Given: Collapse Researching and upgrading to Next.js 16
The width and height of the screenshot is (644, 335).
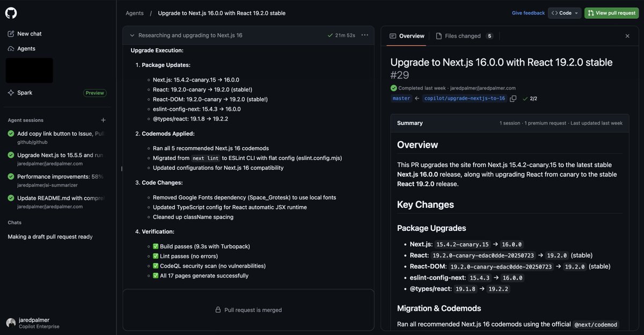Looking at the screenshot, I should coord(132,35).
